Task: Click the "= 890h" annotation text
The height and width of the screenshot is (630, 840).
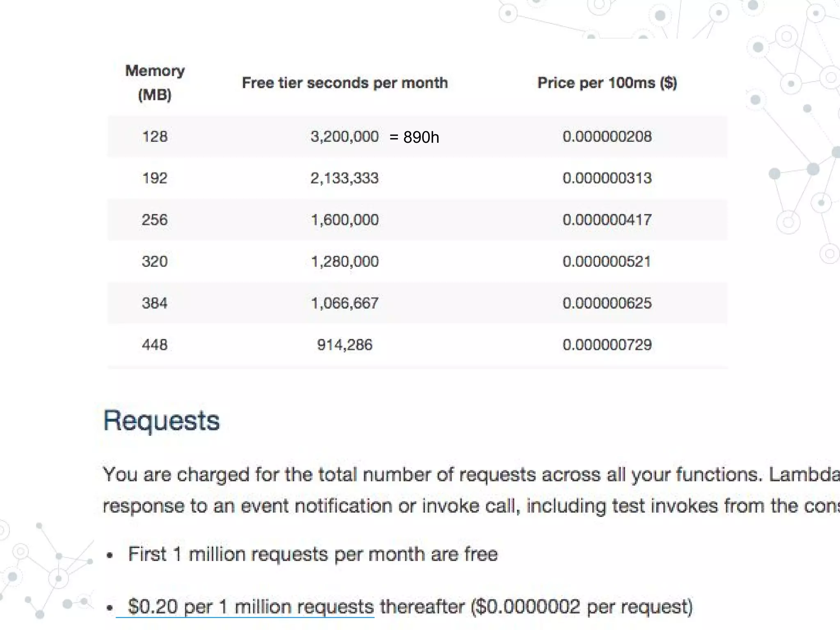Action: [x=414, y=137]
